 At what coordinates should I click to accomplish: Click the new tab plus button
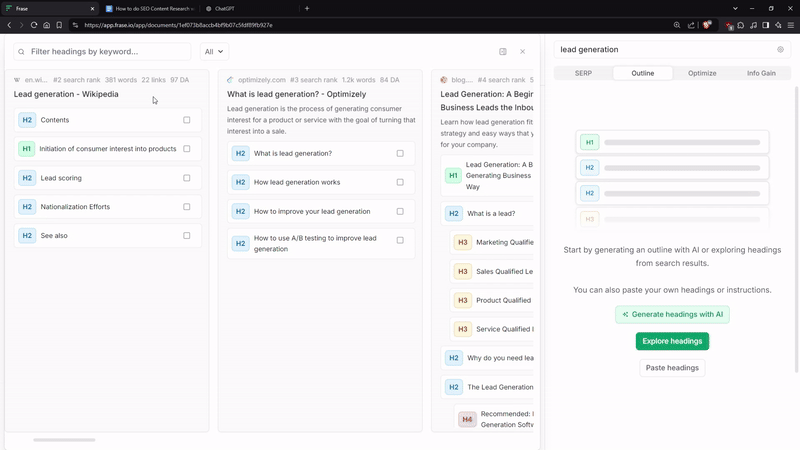pyautogui.click(x=307, y=8)
